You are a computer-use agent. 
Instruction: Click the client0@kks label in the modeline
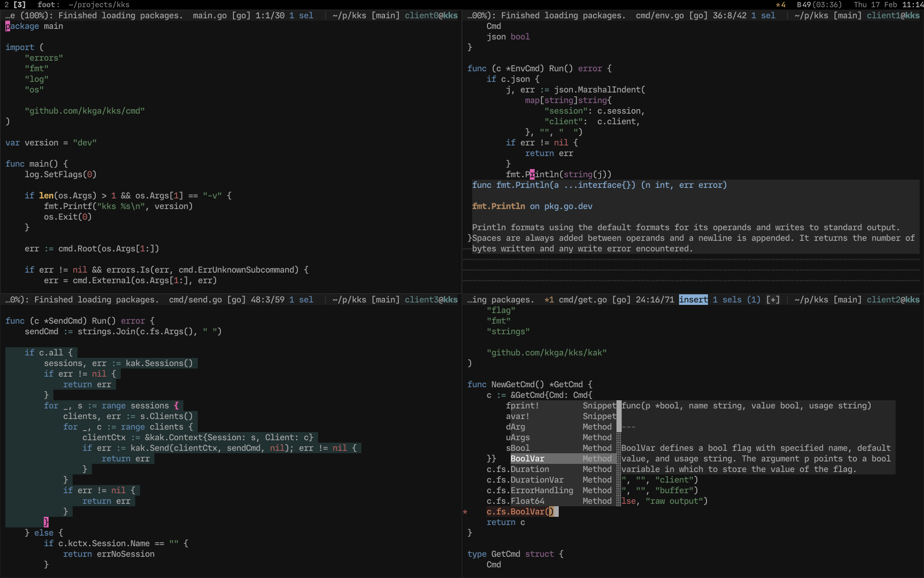(431, 15)
